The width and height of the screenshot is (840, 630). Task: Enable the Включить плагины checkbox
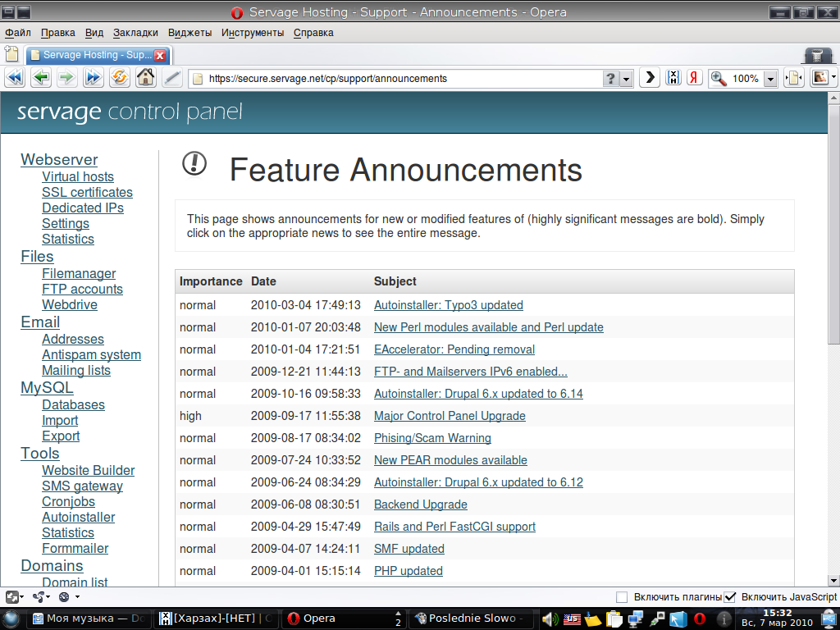pos(622,597)
